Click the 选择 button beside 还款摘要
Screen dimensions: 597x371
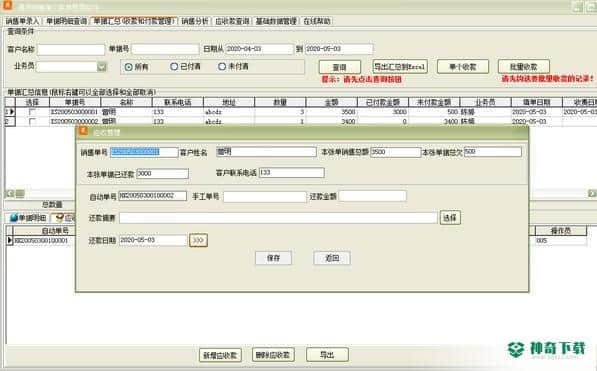click(450, 217)
